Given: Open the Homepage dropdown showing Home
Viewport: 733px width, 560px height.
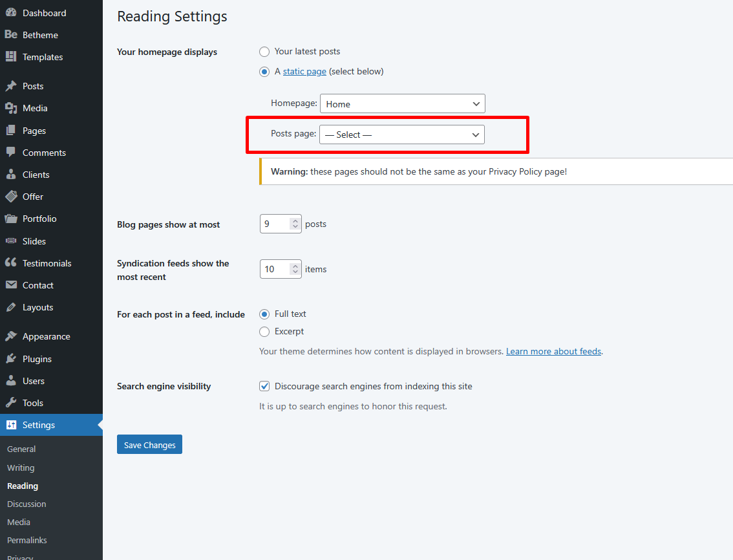Looking at the screenshot, I should click(x=402, y=103).
